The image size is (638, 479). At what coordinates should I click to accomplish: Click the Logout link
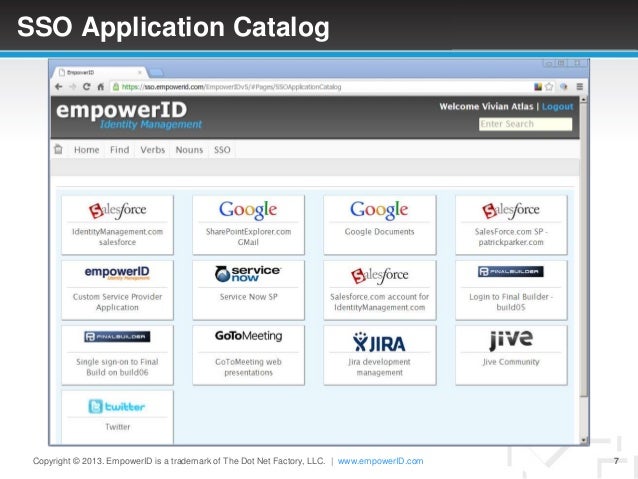[557, 107]
